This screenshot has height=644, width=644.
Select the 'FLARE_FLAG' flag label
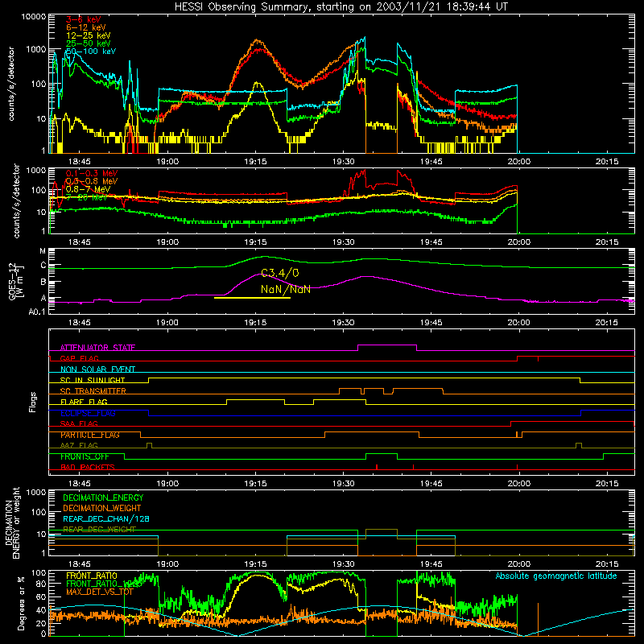point(84,402)
